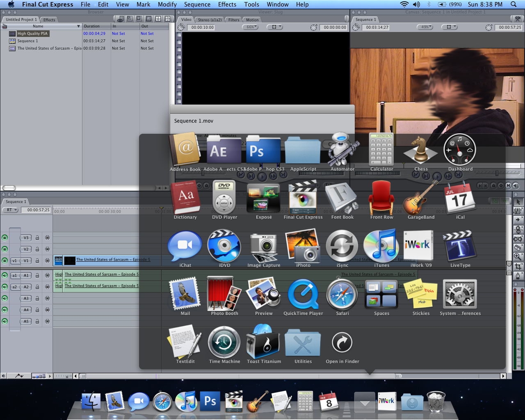Mute audio track A1 in timeline
This screenshot has width=525, height=420.
click(x=5, y=275)
